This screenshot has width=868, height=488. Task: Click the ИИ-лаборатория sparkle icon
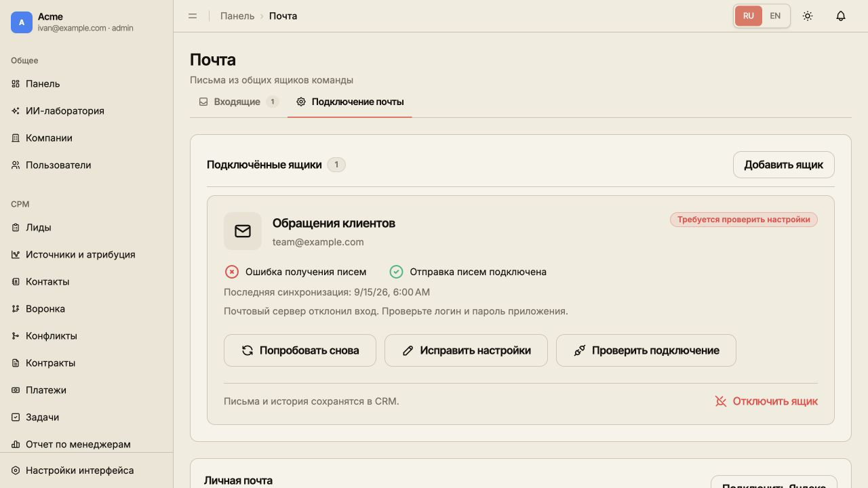tap(16, 110)
